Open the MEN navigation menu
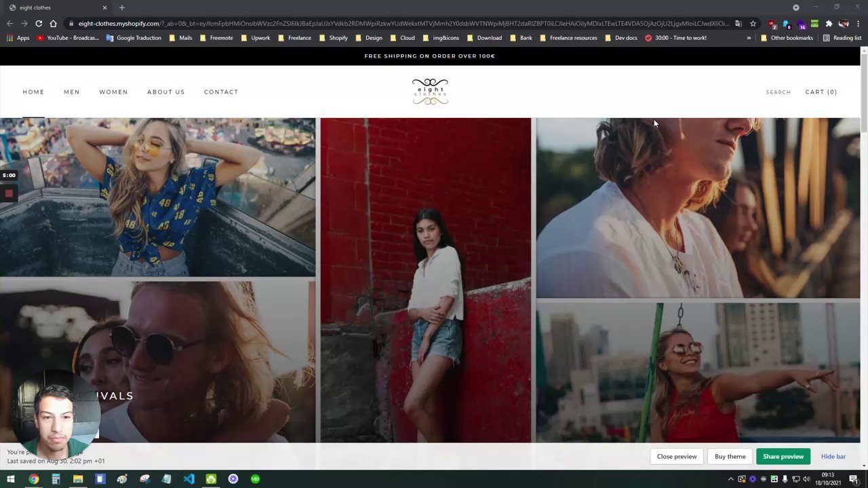 coord(71,92)
